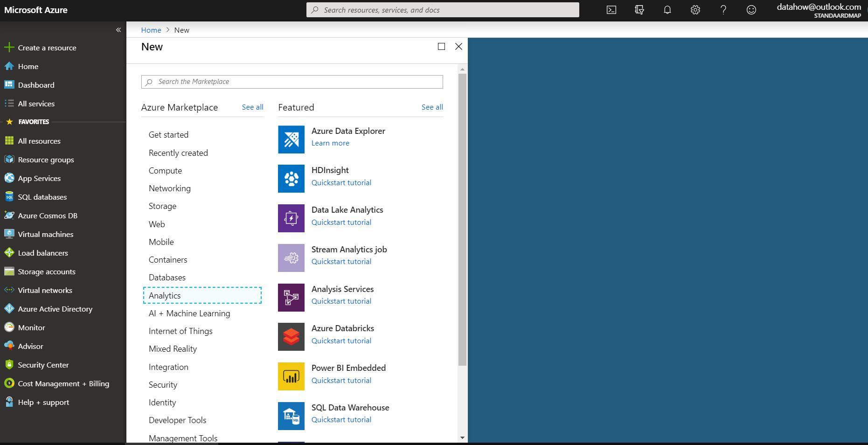The height and width of the screenshot is (445, 868).
Task: Focus the global search resources box
Action: [x=443, y=10]
